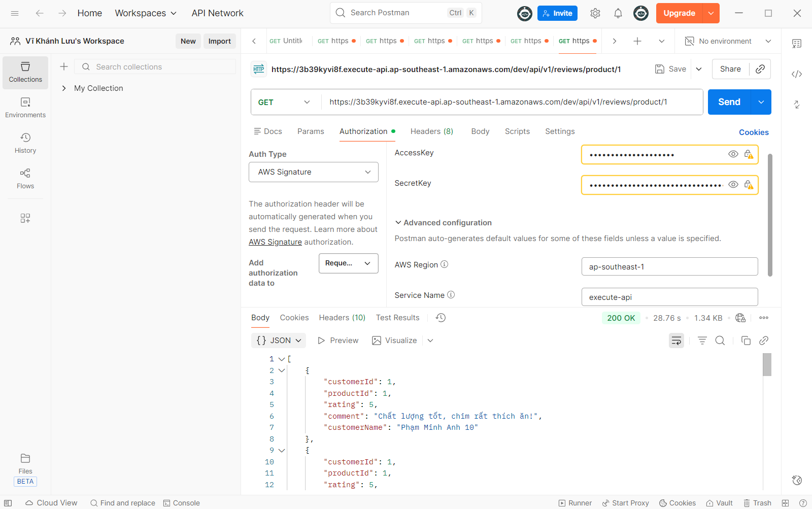
Task: Open the code snippet panel icon
Action: (x=796, y=74)
